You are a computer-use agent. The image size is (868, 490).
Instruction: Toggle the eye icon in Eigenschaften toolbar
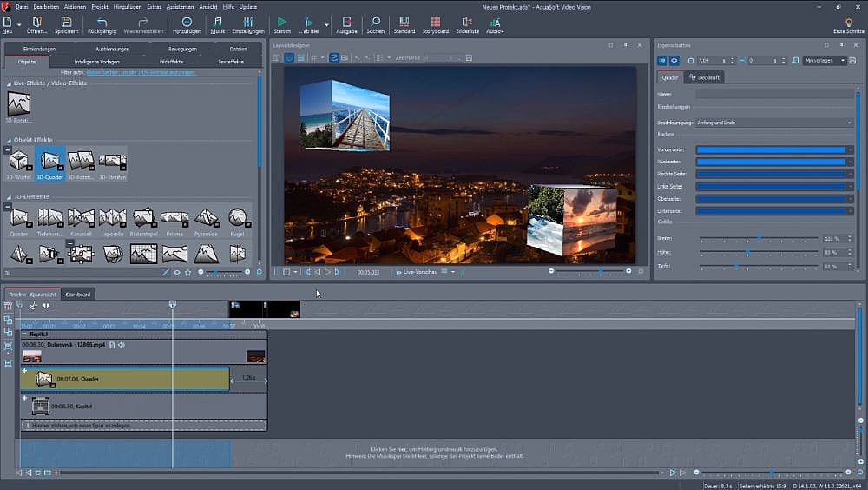[x=674, y=61]
